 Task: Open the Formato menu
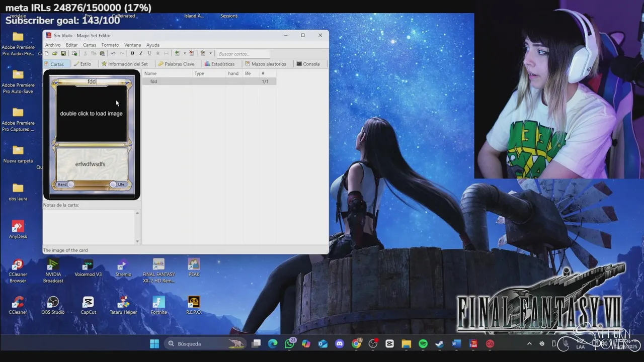coord(110,45)
